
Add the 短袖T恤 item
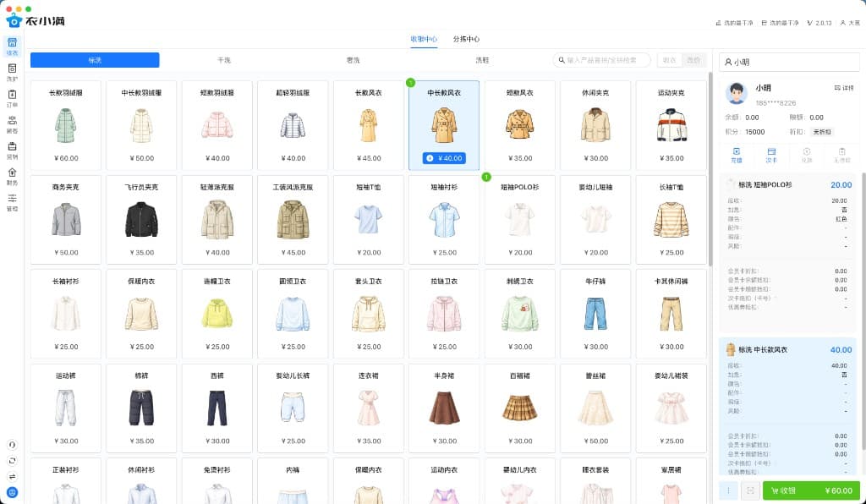click(369, 220)
